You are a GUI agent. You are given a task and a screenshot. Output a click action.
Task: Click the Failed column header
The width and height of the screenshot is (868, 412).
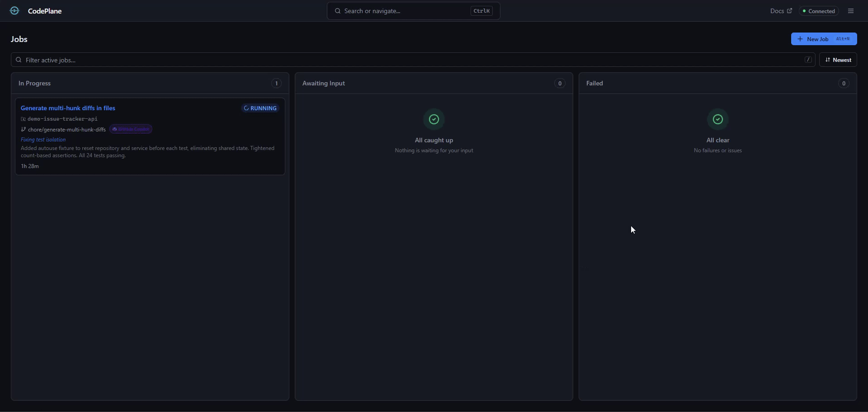coord(594,84)
